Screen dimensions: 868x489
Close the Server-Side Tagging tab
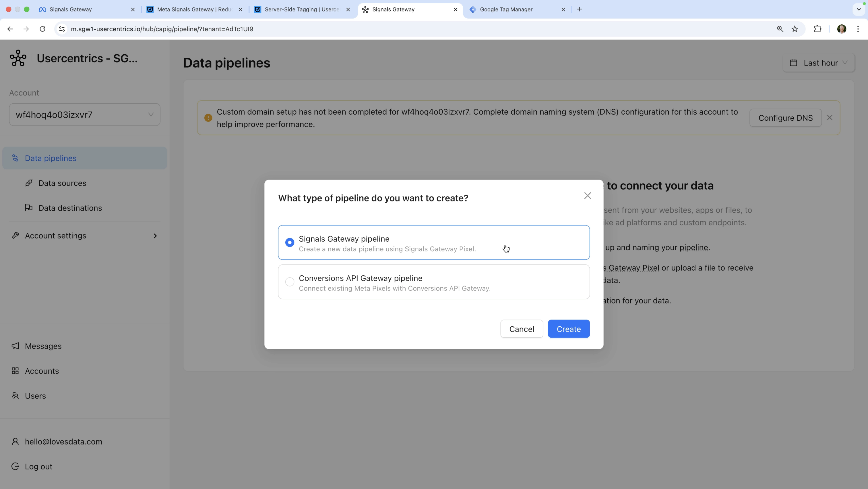(348, 9)
